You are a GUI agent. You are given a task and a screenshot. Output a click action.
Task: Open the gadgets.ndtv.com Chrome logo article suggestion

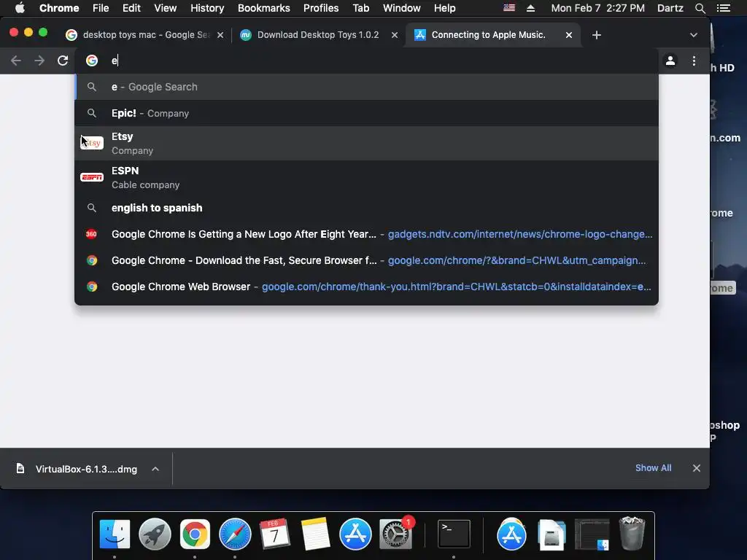pyautogui.click(x=366, y=234)
